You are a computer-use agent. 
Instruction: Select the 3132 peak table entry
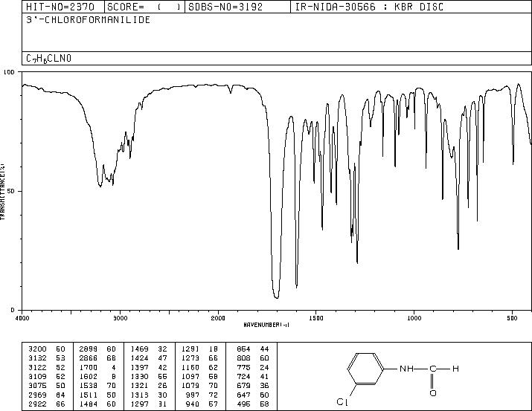pyautogui.click(x=47, y=358)
